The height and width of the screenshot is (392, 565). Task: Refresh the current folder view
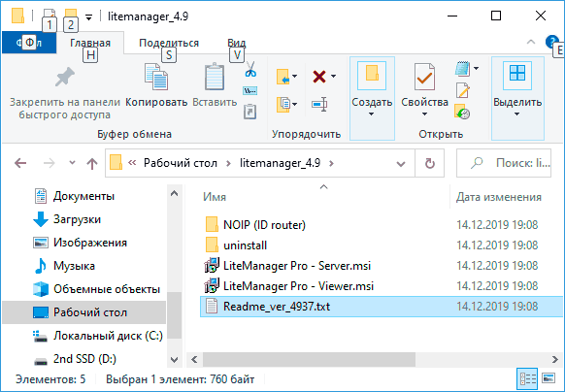429,163
